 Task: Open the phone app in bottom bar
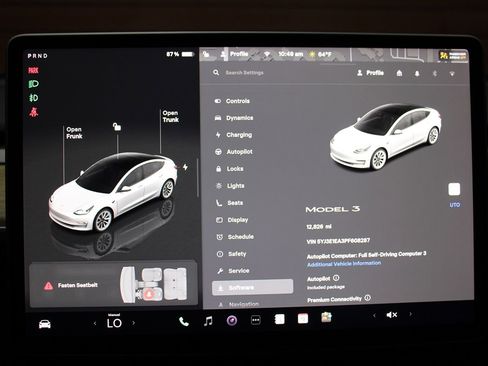pyautogui.click(x=184, y=321)
